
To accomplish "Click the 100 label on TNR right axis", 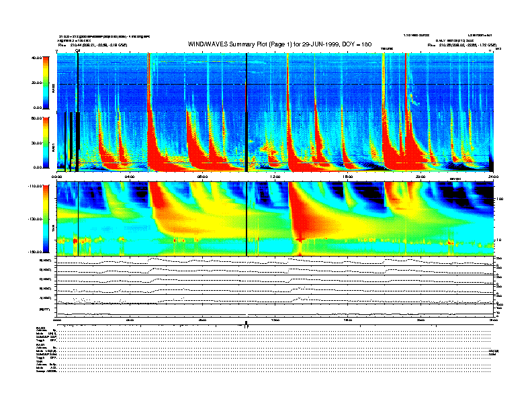I will click(499, 199).
